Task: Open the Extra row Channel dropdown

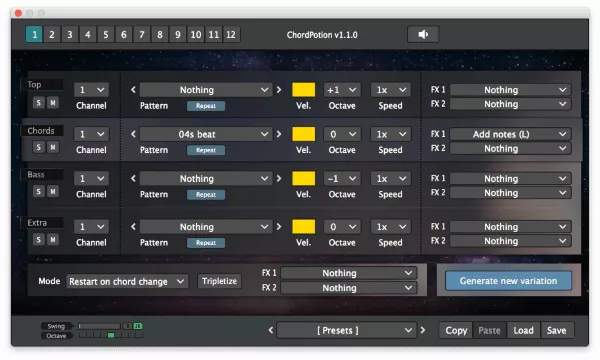Action: (91, 227)
